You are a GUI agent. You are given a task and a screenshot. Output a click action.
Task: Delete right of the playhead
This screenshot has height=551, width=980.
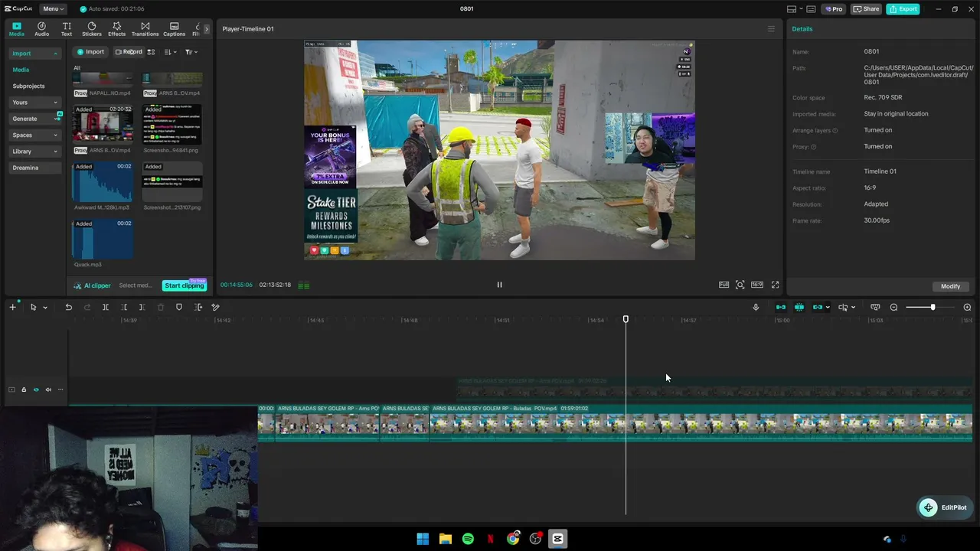[x=142, y=307]
